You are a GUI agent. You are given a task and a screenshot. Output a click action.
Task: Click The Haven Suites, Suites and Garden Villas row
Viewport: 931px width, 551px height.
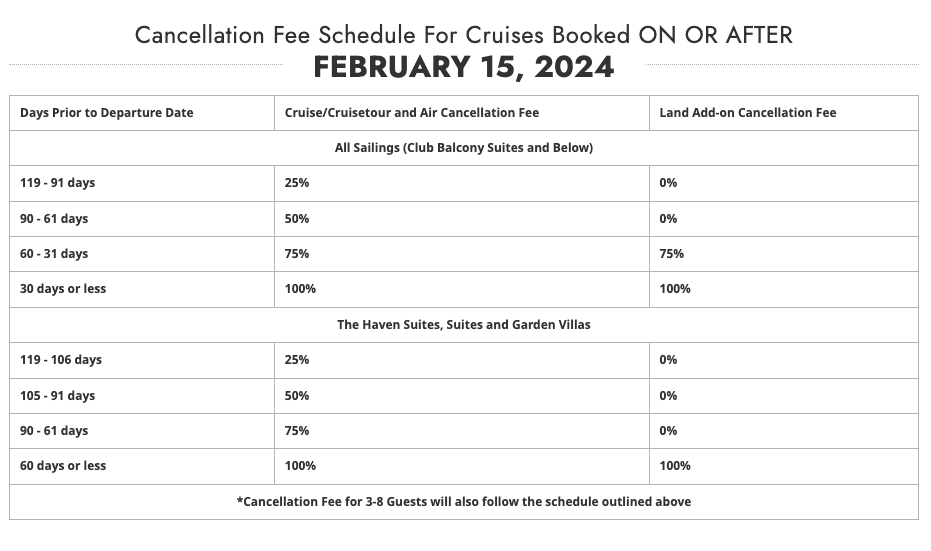click(464, 325)
